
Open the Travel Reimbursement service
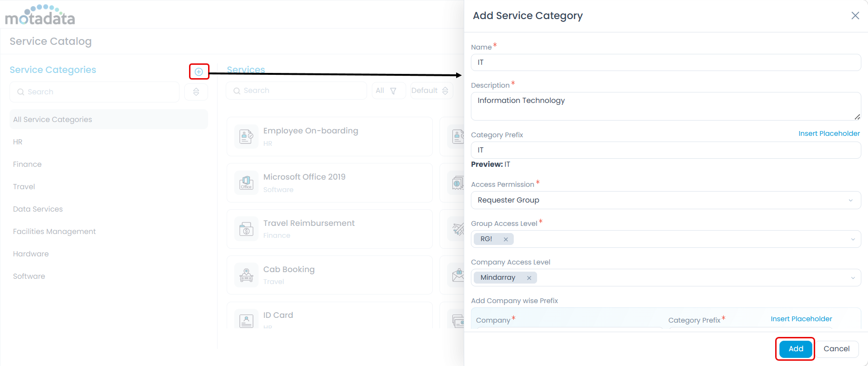point(329,229)
